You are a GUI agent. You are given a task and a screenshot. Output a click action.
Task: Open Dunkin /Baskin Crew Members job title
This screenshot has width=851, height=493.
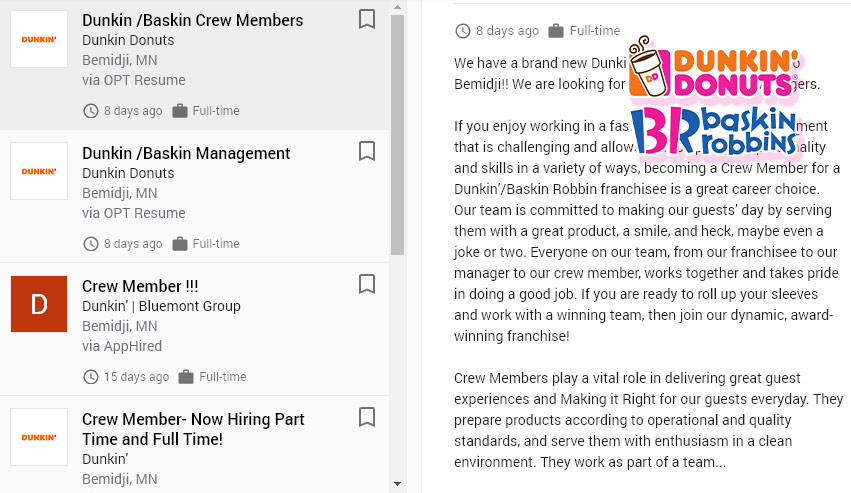[192, 20]
